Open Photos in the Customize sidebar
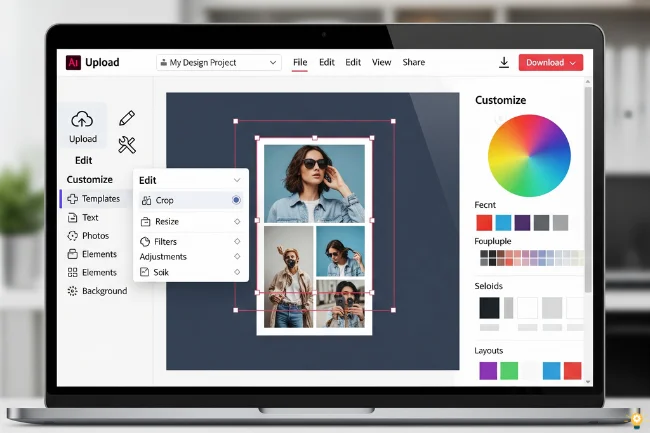 (95, 236)
